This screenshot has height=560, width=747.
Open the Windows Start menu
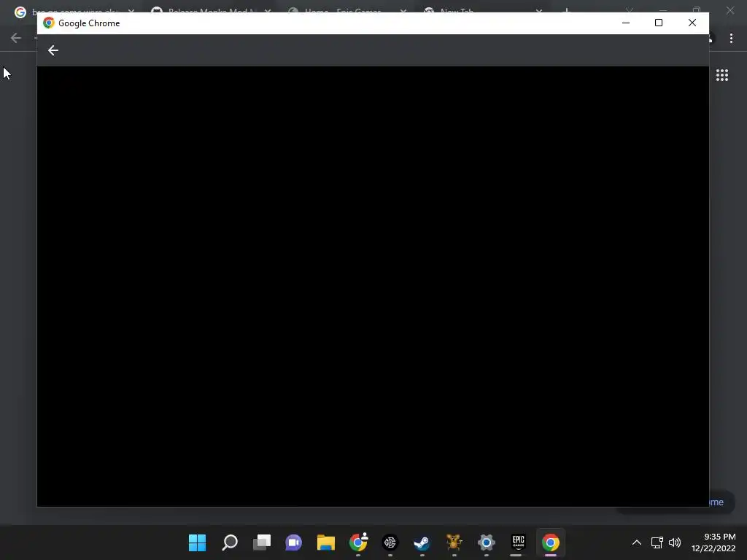[x=197, y=542]
